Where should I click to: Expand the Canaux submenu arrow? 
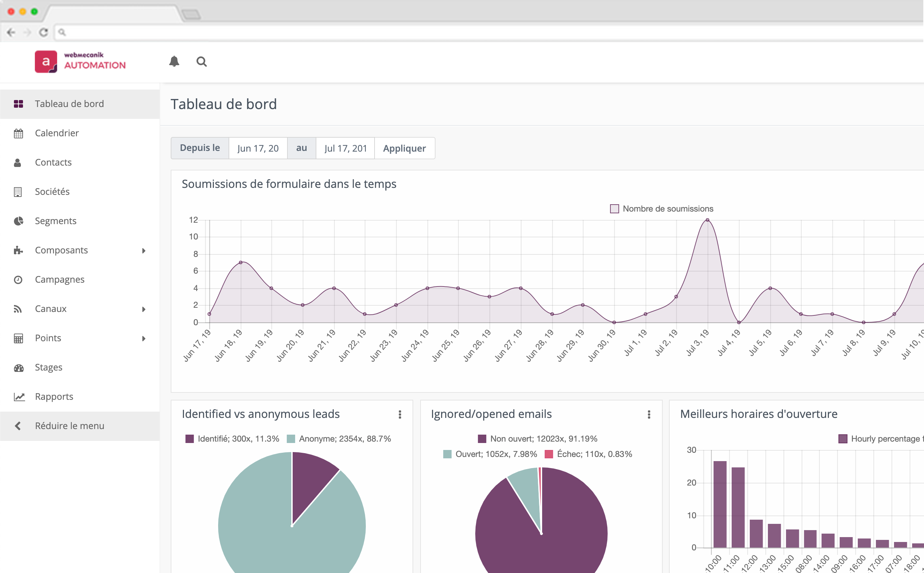(x=144, y=309)
